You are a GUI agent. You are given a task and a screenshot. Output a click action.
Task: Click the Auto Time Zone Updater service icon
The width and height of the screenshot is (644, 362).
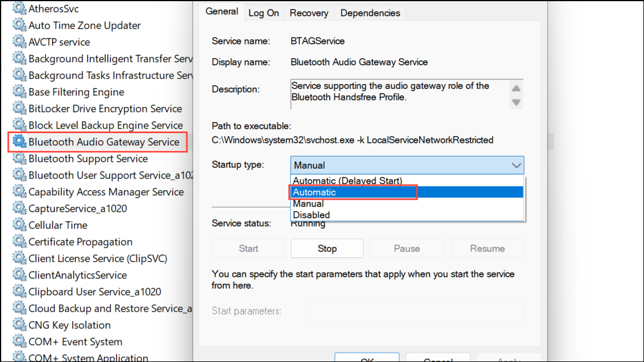[x=19, y=25]
